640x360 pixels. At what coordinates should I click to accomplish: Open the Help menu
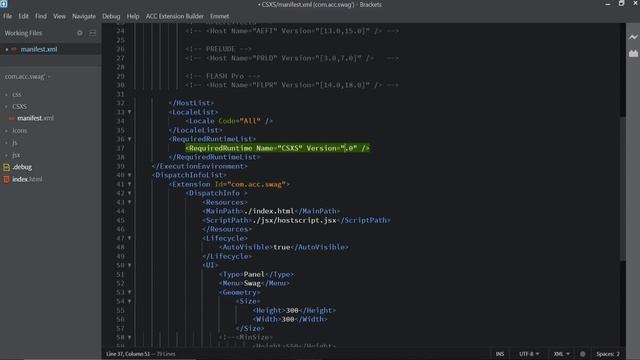pos(133,16)
